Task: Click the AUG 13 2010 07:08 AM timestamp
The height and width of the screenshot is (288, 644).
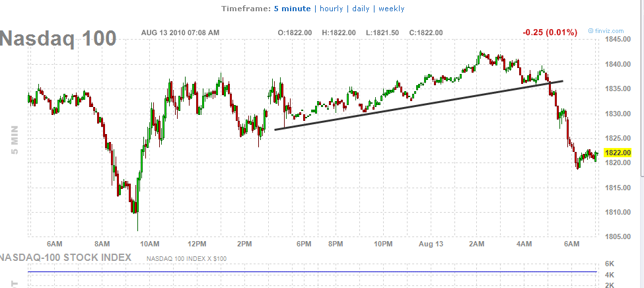Action: [180, 32]
